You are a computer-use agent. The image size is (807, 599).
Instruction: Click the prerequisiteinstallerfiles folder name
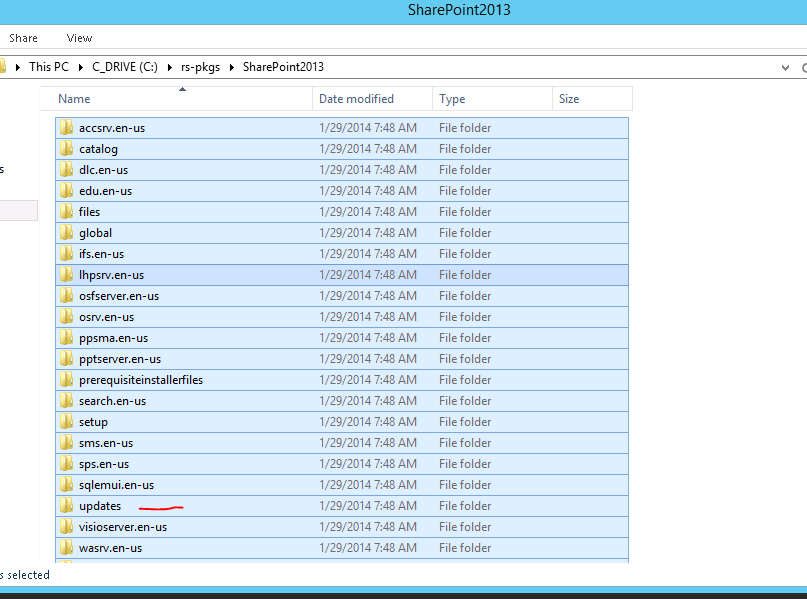point(141,380)
